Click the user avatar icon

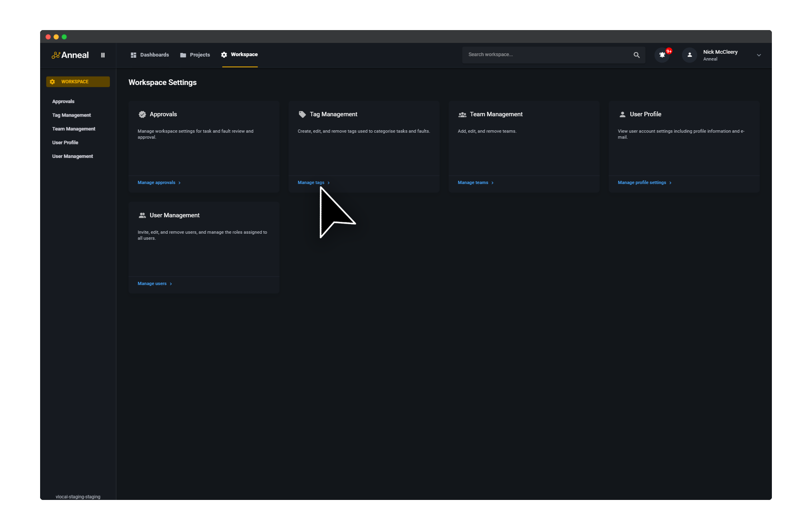click(689, 55)
